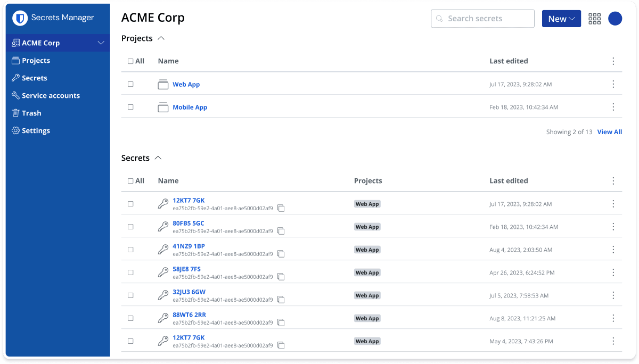
Task: Open the New dropdown button
Action: pyautogui.click(x=561, y=18)
